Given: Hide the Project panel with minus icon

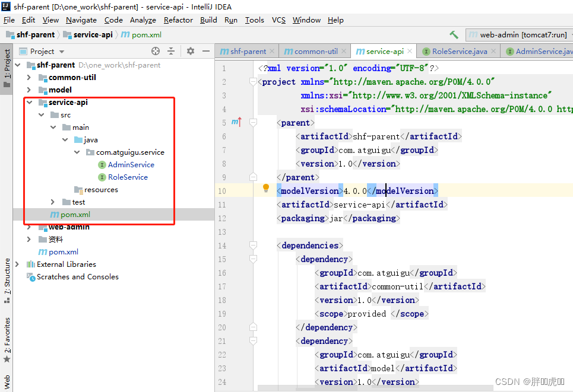Looking at the screenshot, I should pyautogui.click(x=205, y=51).
